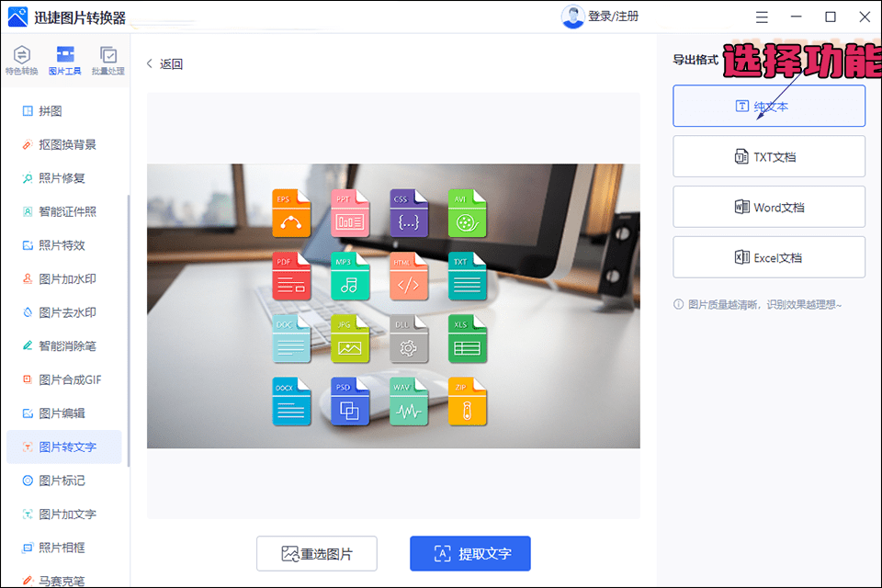Start extraction with 提取文字 button
The width and height of the screenshot is (882, 588).
[470, 554]
